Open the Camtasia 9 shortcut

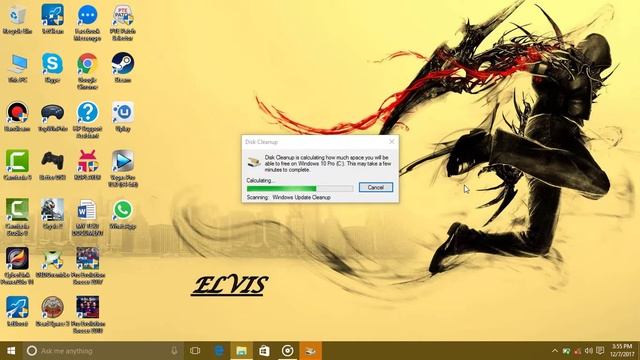coord(17,165)
